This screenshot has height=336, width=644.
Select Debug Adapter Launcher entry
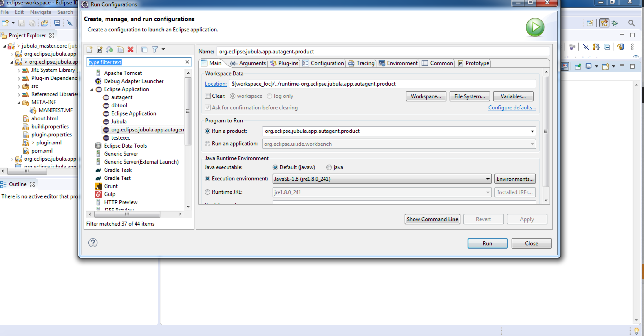134,81
